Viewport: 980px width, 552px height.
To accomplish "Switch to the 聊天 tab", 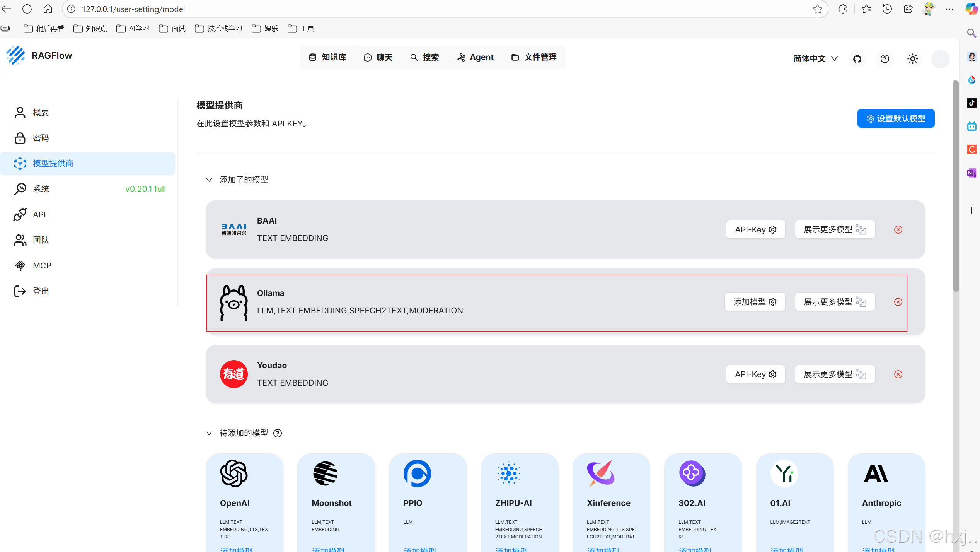I will (x=378, y=57).
